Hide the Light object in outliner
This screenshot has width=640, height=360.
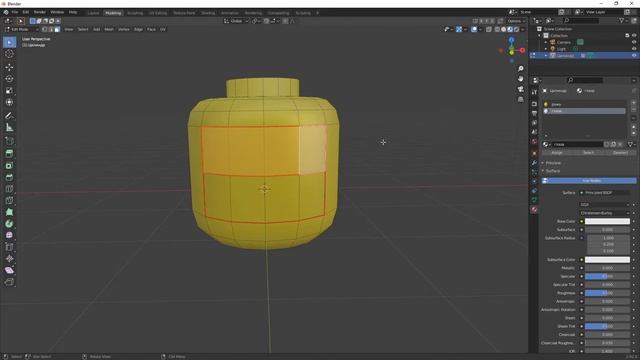coord(634,49)
